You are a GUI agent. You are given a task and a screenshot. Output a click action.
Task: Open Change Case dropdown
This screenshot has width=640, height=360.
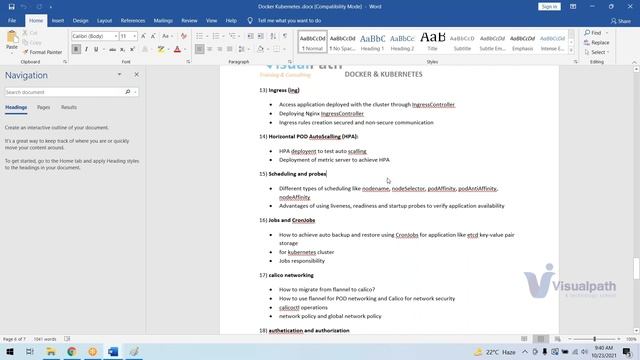point(166,36)
